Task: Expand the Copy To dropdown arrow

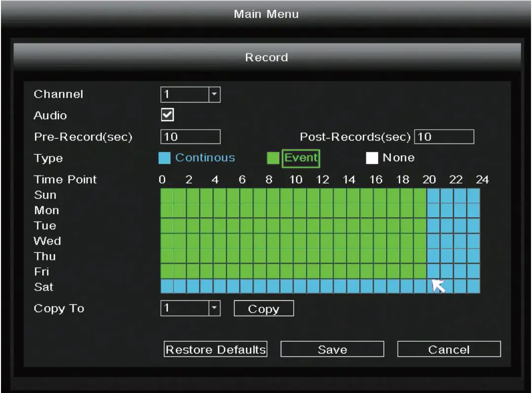Action: pos(215,308)
